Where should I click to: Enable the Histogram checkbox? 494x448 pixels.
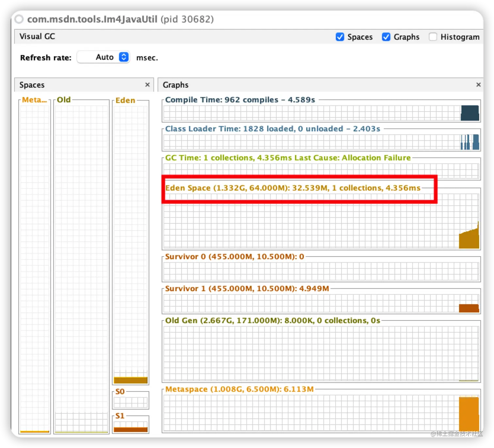[433, 37]
